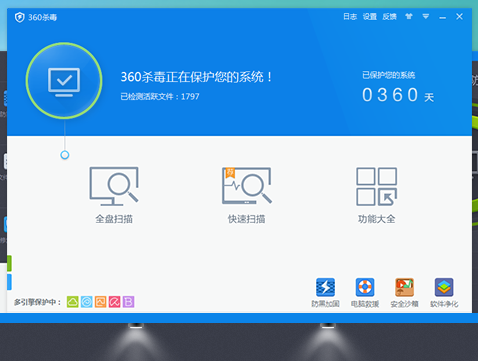Toggle the orange engine icon
The height and width of the screenshot is (361, 478).
tap(100, 302)
